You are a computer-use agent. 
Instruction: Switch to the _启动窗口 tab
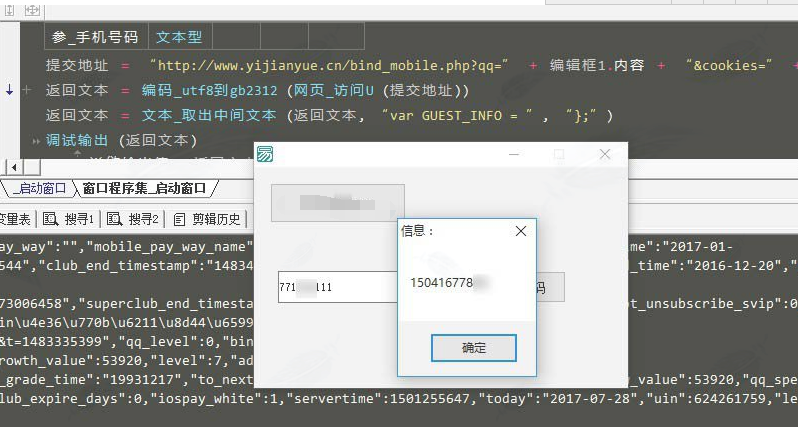pos(40,188)
